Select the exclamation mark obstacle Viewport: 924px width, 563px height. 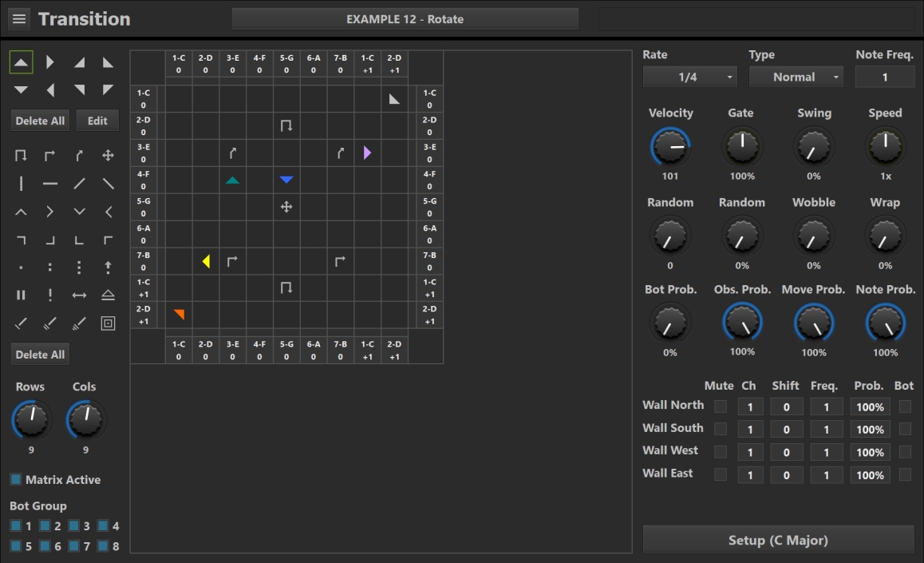[49, 295]
